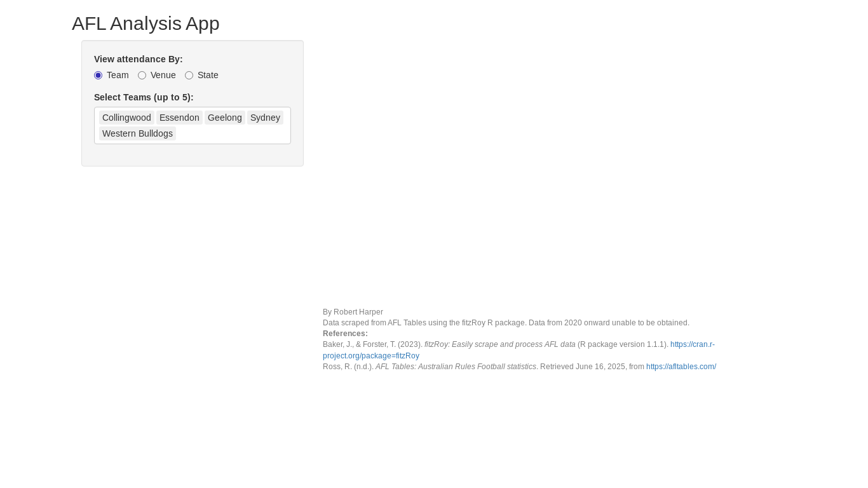
Task: Click the 'Select Teams (up to 5):' label
Action: coord(144,97)
